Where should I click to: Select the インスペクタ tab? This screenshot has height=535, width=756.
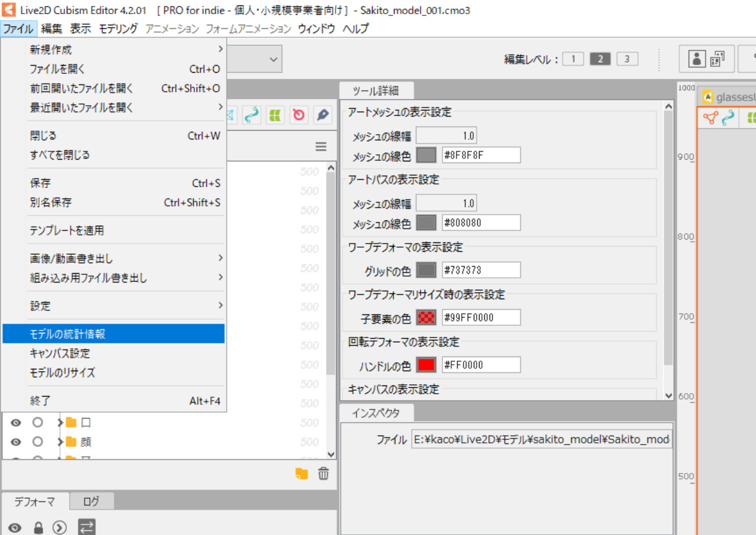tap(376, 413)
